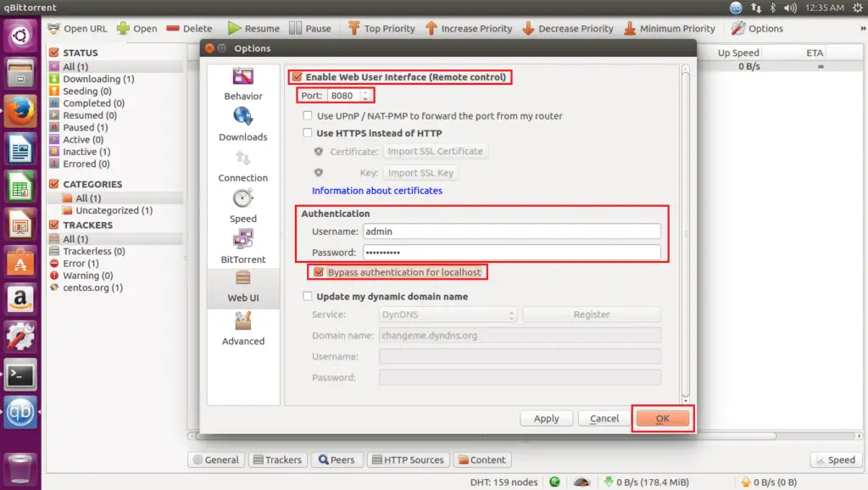Toggle Bypass authentication for localhost
This screenshot has width=868, height=490.
tap(319, 272)
